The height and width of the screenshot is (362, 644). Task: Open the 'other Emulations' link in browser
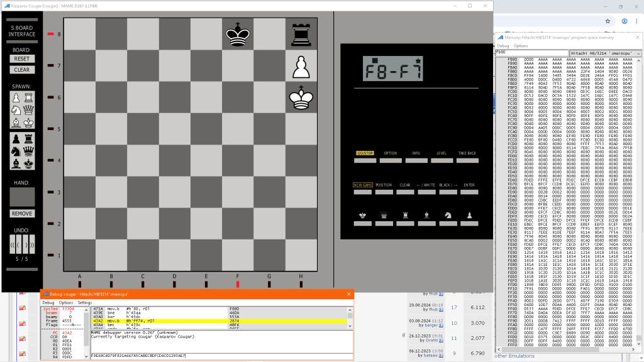pyautogui.click(x=514, y=356)
